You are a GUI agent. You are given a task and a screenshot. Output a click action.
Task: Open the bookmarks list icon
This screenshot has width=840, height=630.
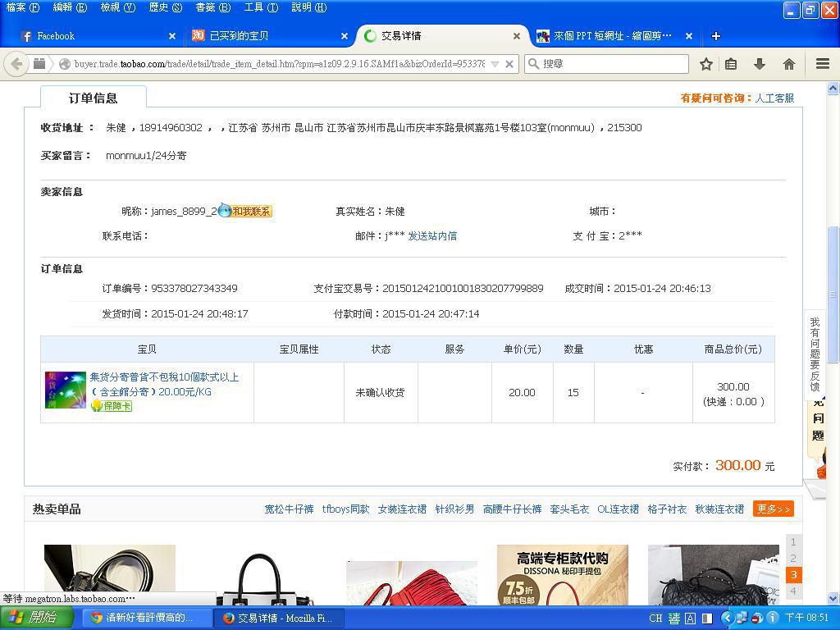[731, 64]
